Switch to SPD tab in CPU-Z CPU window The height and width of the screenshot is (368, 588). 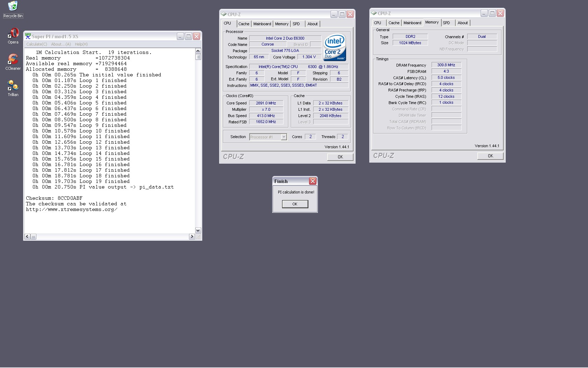click(296, 24)
